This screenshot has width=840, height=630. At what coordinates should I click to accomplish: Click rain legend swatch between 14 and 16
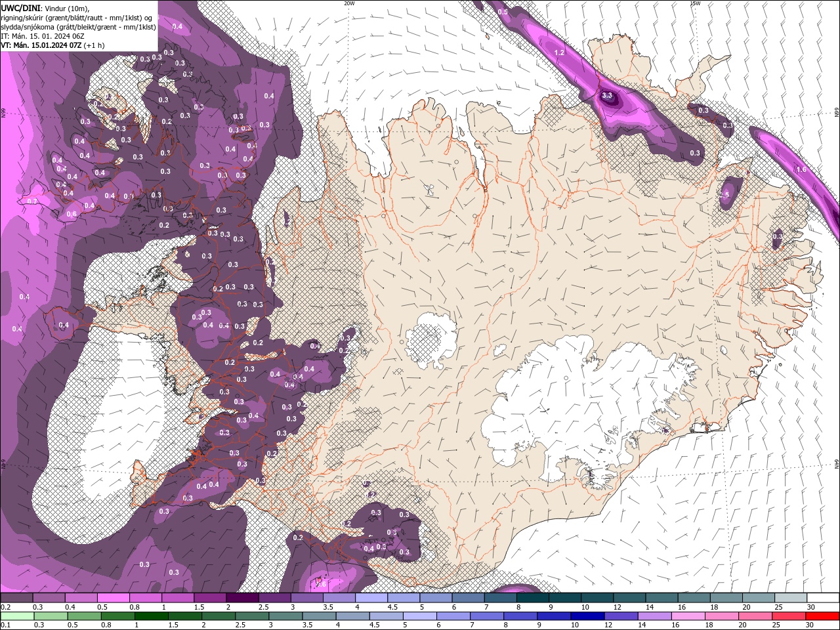point(655,616)
